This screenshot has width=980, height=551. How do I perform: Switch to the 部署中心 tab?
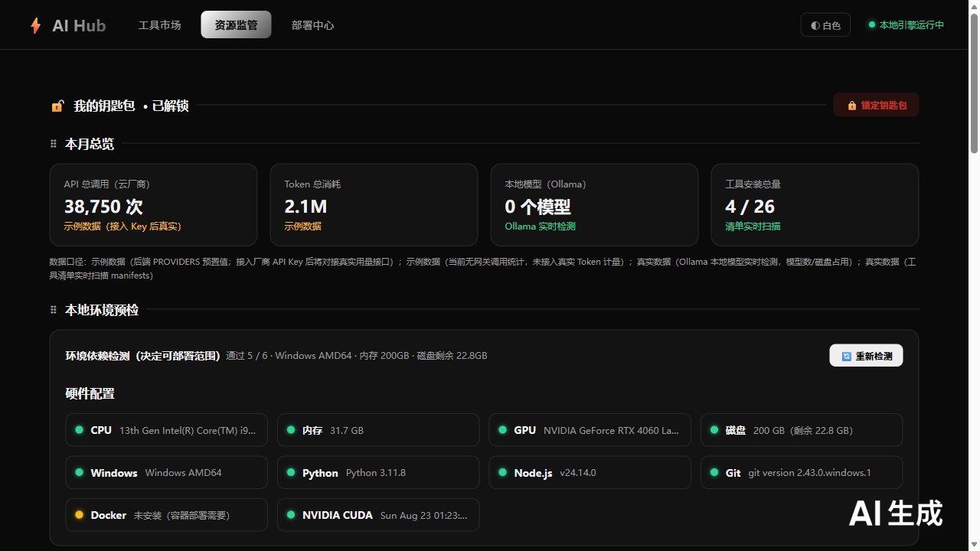313,24
